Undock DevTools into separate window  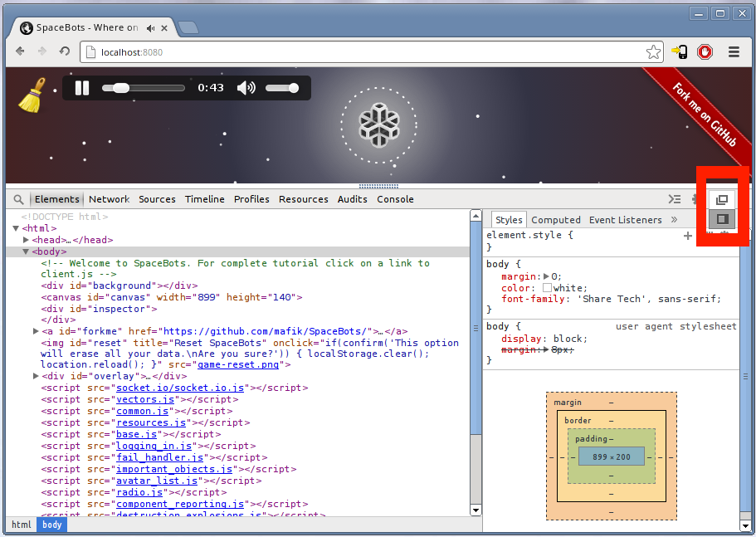pyautogui.click(x=722, y=200)
